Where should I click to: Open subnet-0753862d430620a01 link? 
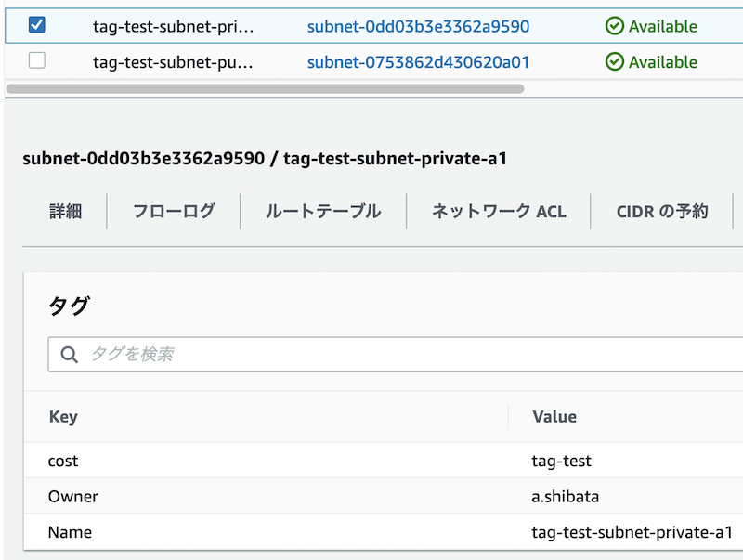coord(418,62)
